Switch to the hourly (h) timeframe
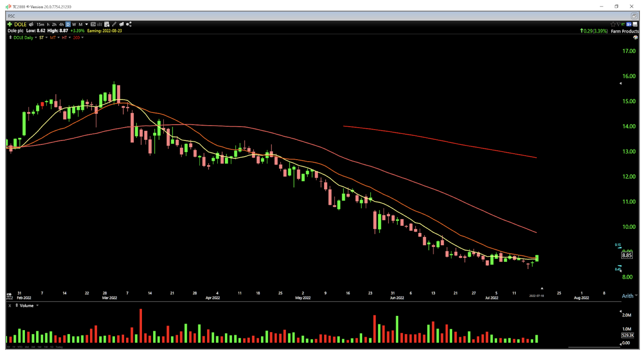Viewport: 644px width, 354px height. 48,24
